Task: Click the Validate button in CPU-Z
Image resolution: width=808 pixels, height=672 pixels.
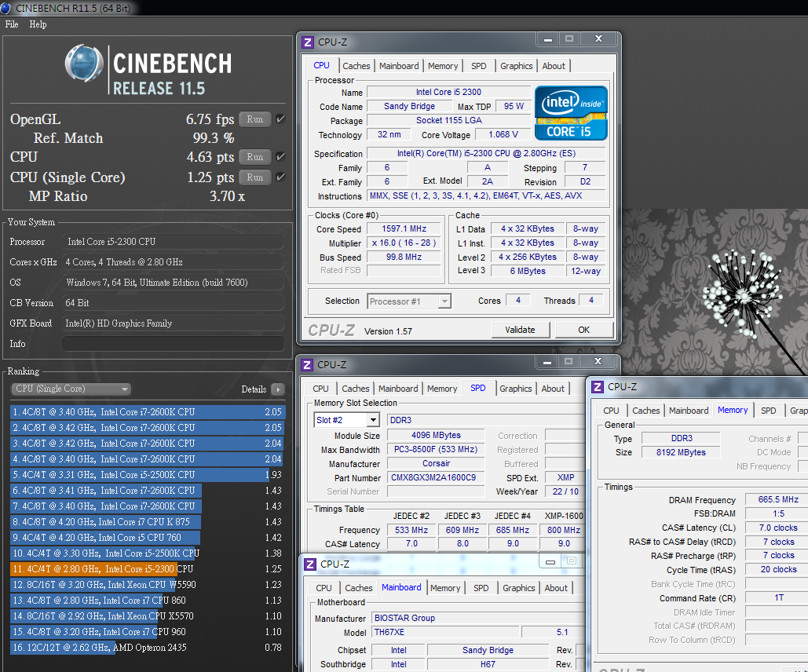Action: tap(520, 330)
